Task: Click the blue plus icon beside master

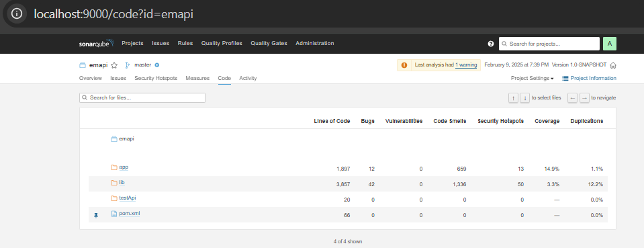Action: (157, 65)
